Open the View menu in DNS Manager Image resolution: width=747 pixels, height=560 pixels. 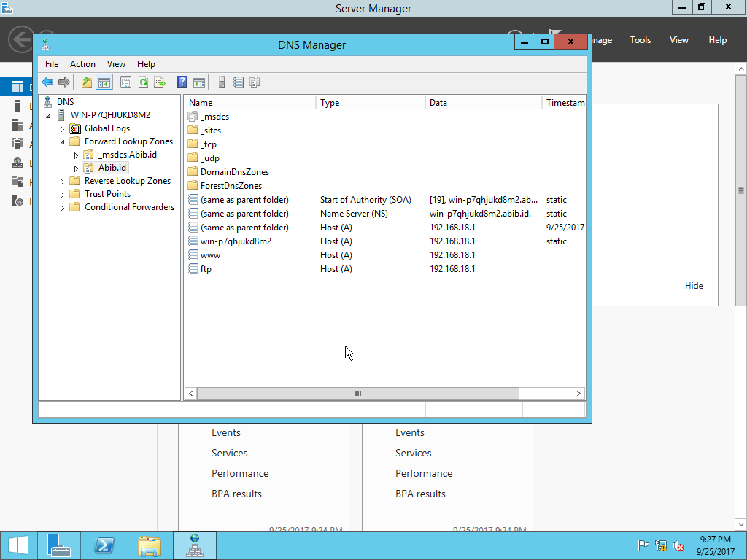pyautogui.click(x=116, y=63)
